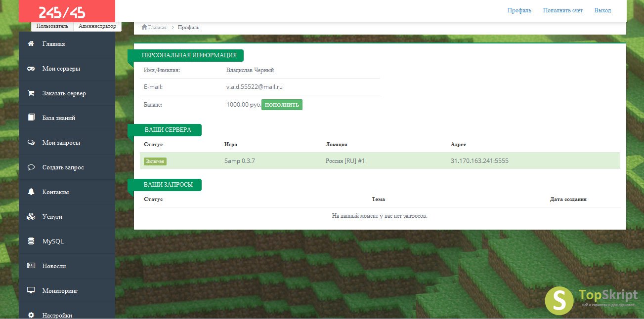Click the monitor icon for Мониторинг

[x=31, y=290]
